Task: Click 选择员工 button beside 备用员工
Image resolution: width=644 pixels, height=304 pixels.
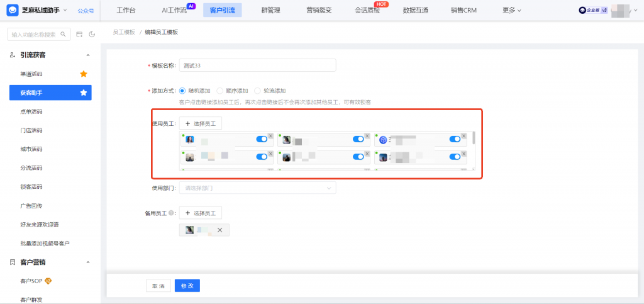Action: [201, 213]
